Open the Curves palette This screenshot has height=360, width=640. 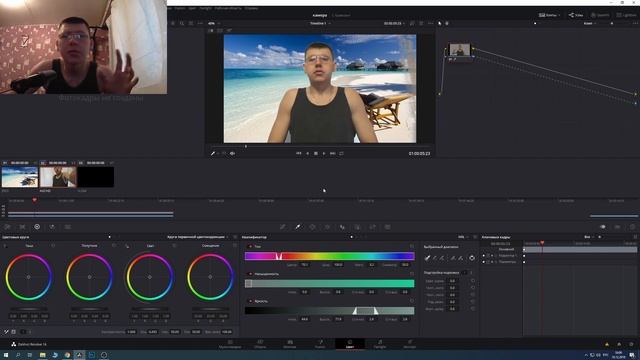click(x=282, y=227)
